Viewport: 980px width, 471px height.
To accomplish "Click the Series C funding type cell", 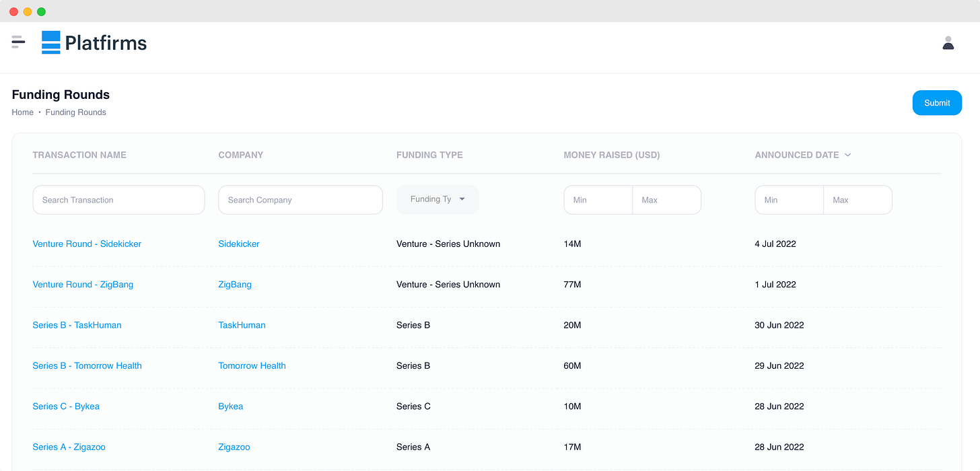I will (x=413, y=406).
